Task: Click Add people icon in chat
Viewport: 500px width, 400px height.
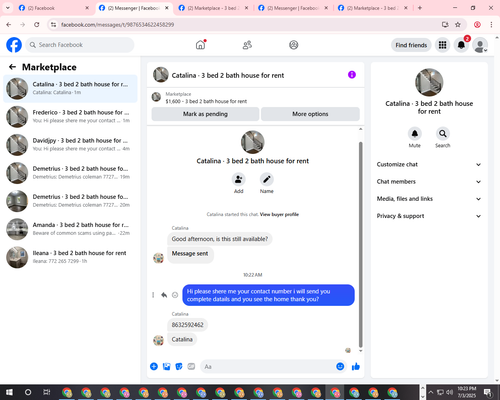Action: (239, 179)
